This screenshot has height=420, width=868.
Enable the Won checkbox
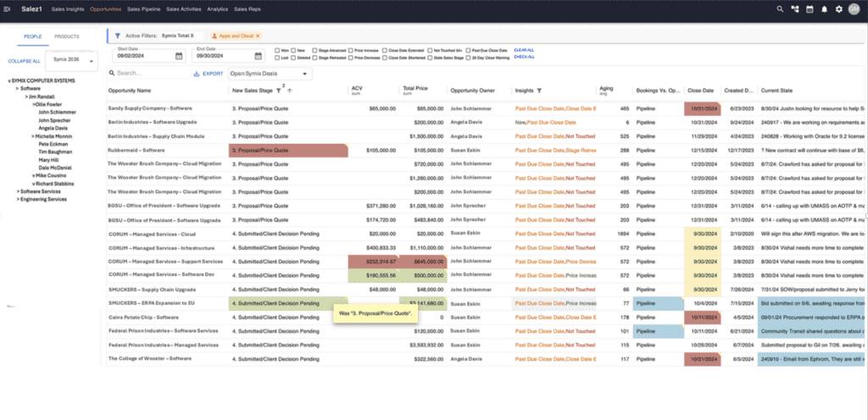[x=279, y=50]
